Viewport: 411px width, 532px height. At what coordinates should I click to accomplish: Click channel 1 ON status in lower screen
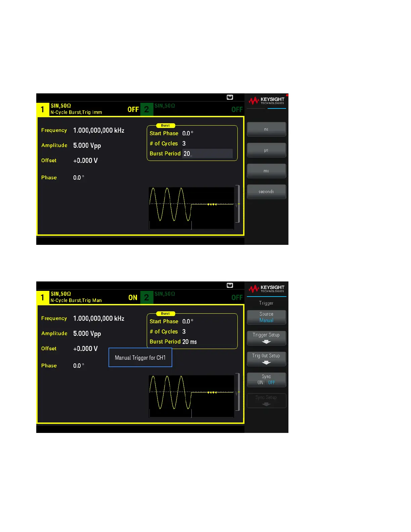click(x=133, y=298)
